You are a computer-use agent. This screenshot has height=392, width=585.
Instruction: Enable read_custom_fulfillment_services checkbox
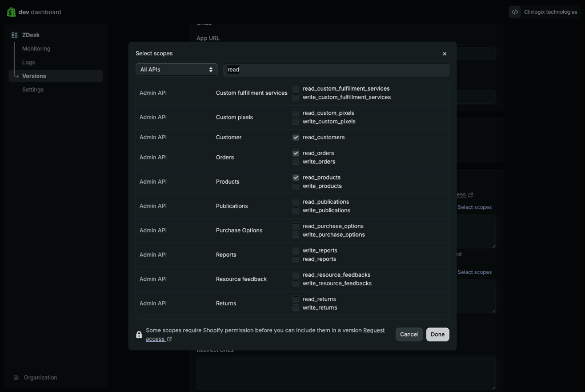point(296,88)
